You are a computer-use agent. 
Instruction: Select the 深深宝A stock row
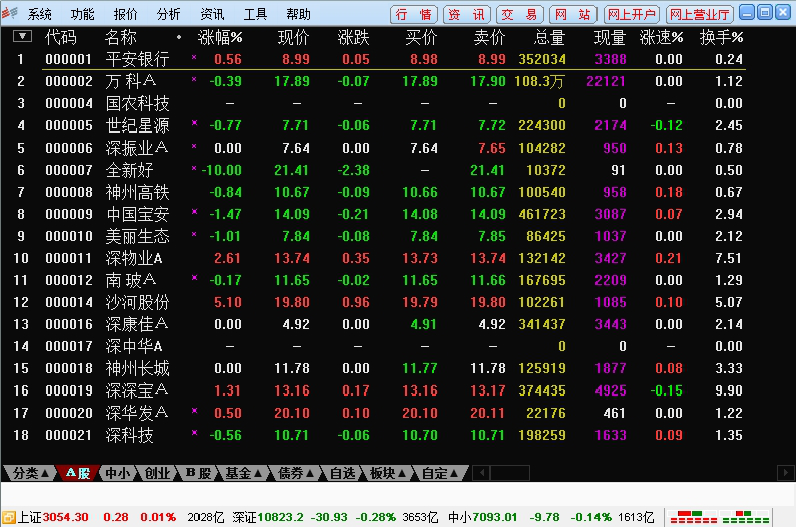tap(379, 391)
